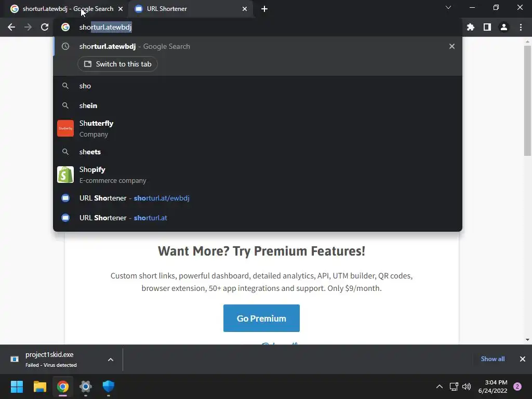Open the notification badge showing 2
The width and height of the screenshot is (532, 399).
tap(517, 387)
